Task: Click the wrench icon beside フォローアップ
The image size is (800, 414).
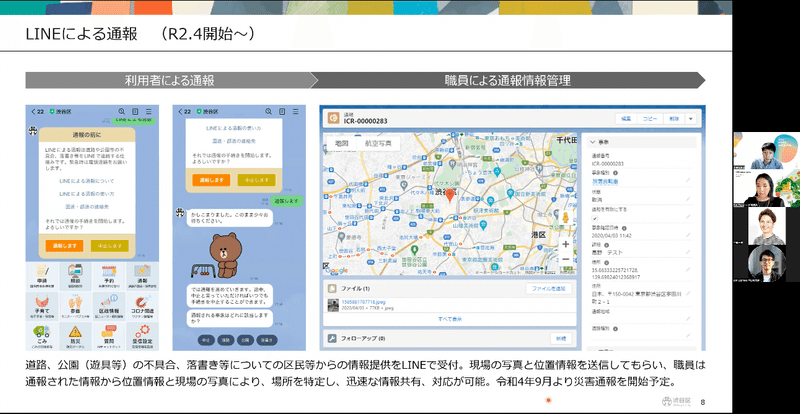Action: pyautogui.click(x=332, y=338)
